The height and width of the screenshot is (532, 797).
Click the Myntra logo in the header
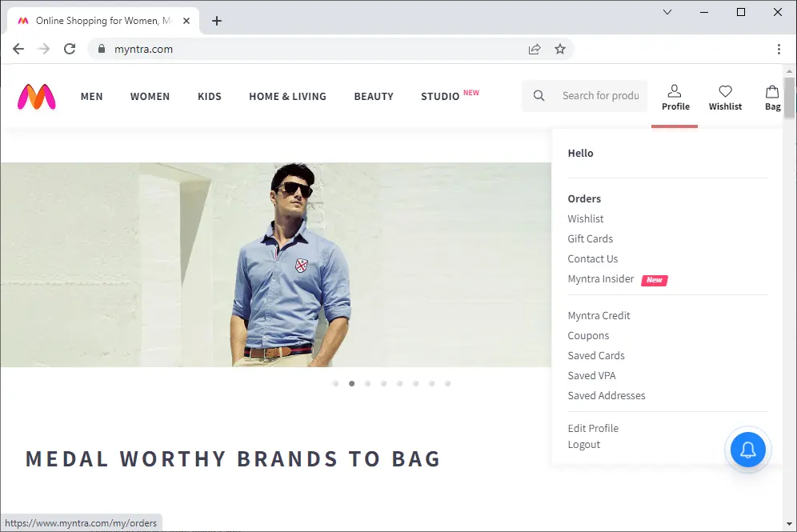point(37,97)
